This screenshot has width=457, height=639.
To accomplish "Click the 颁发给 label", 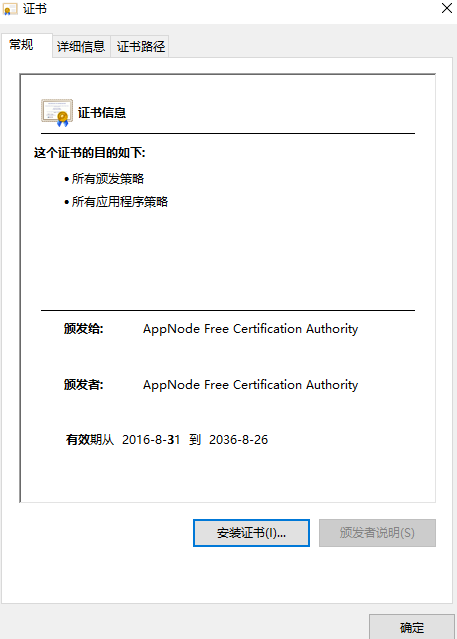I will point(84,329).
